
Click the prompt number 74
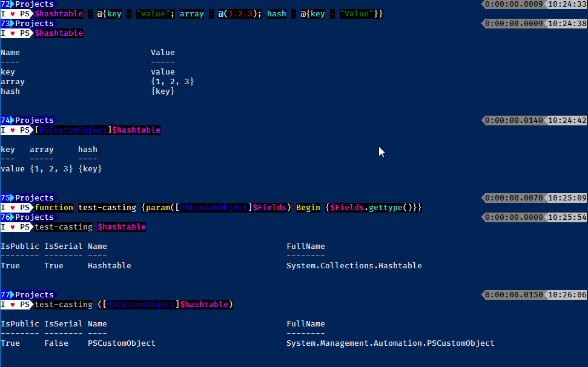[x=5, y=121]
